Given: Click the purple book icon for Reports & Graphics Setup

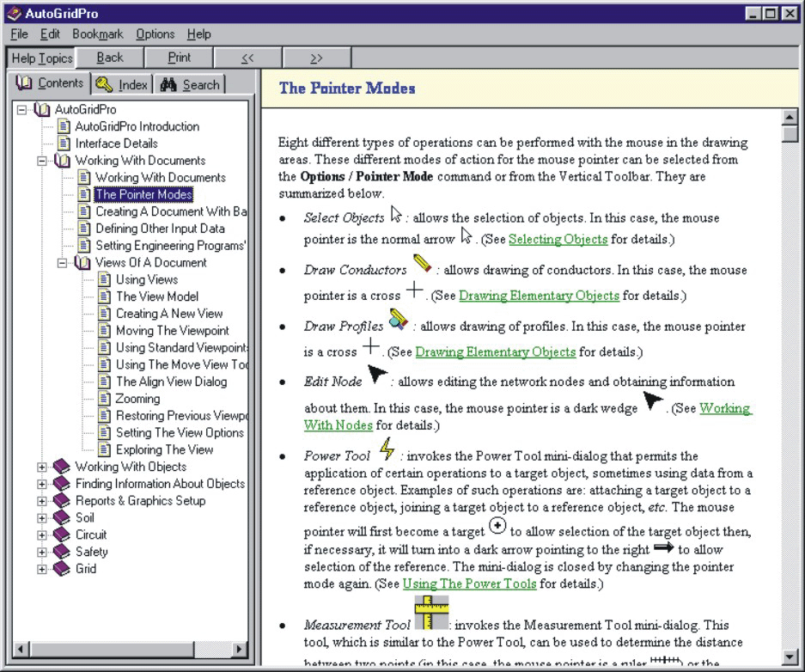Looking at the screenshot, I should point(62,500).
